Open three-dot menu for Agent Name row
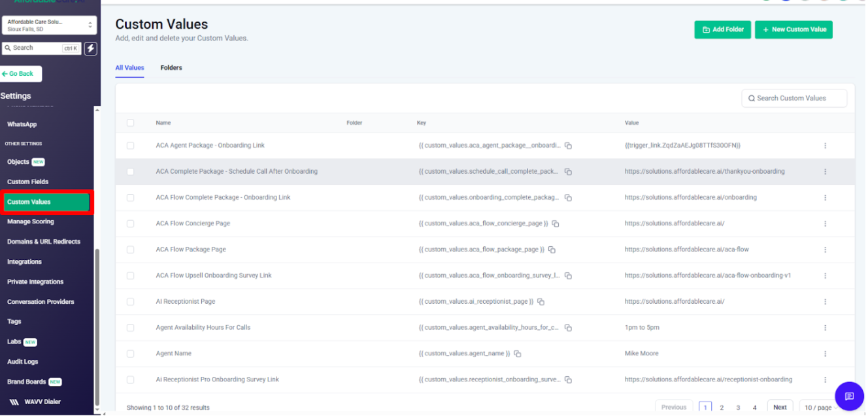868x416 pixels. coord(825,353)
